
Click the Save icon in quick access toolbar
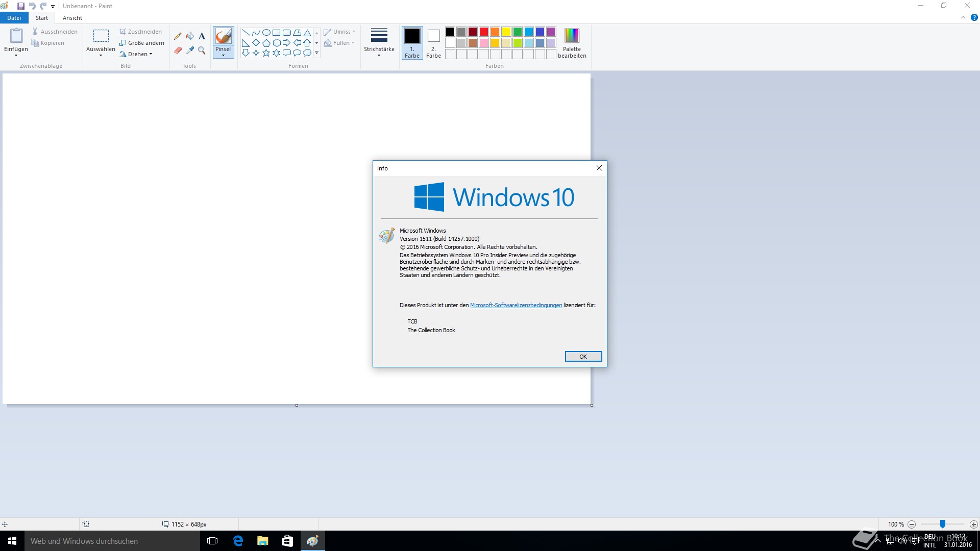point(21,6)
